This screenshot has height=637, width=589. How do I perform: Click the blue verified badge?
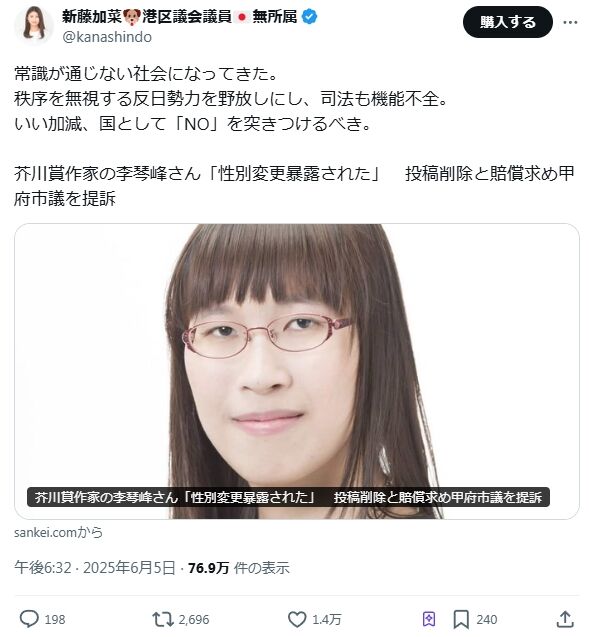(x=310, y=17)
